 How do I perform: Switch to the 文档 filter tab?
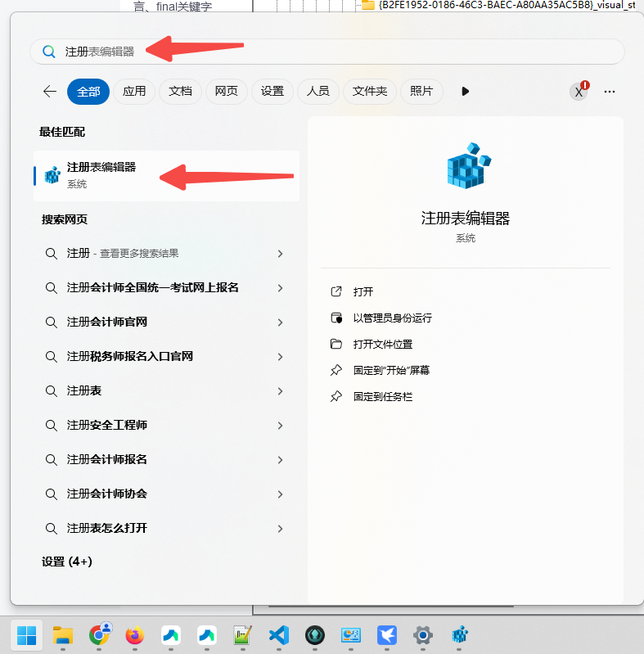[x=180, y=92]
